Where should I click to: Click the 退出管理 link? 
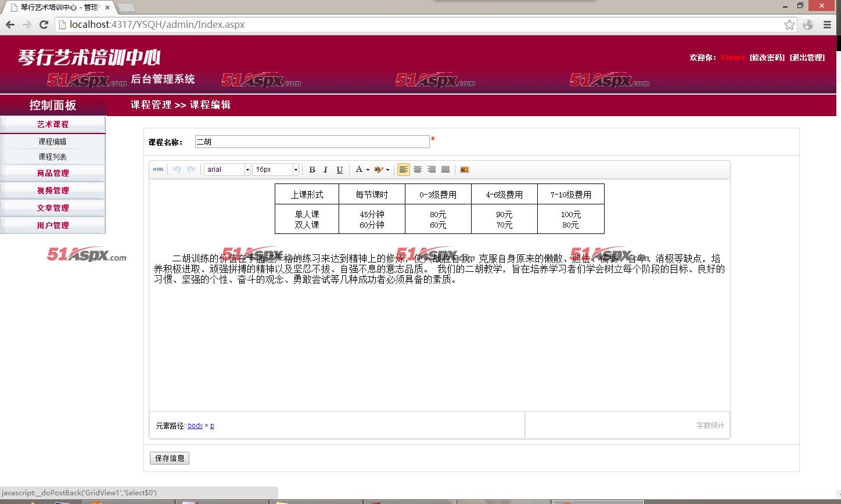tap(807, 57)
